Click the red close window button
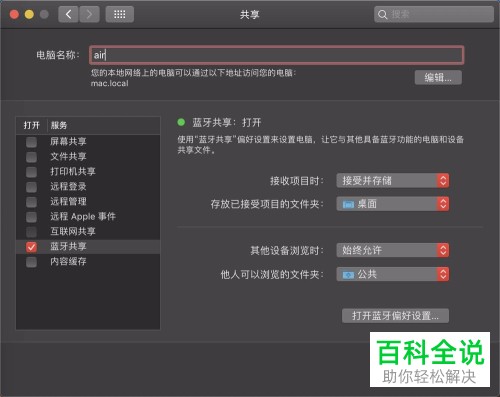Viewport: 500px width, 397px height. pos(14,14)
